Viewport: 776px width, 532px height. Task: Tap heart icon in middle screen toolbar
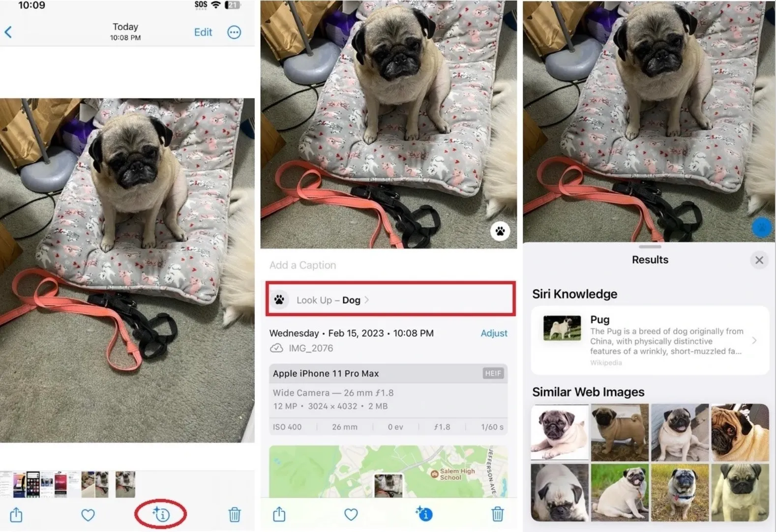click(351, 514)
